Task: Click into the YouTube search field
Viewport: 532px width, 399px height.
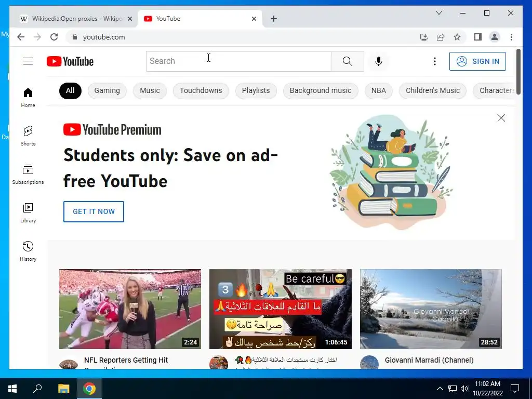Action: tap(238, 61)
